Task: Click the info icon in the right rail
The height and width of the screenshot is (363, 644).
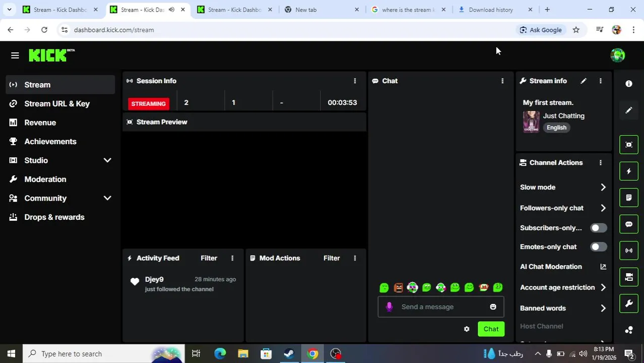Action: (629, 84)
